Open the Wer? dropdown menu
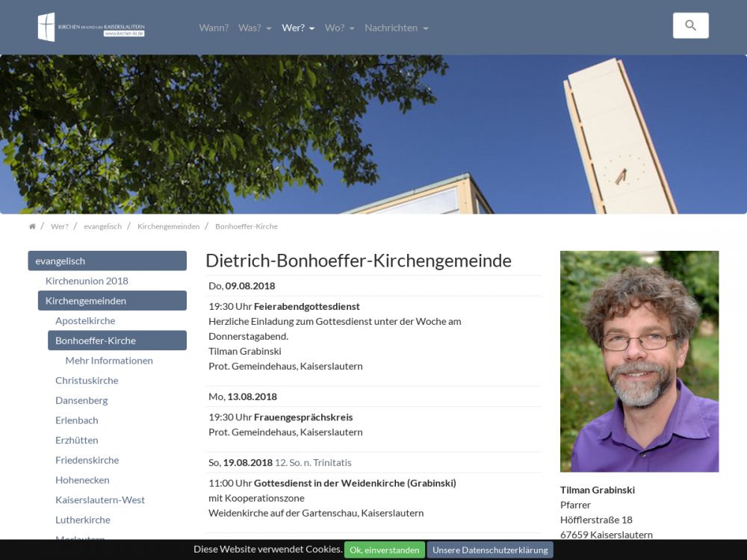Viewport: 747px width, 560px height. click(x=298, y=28)
